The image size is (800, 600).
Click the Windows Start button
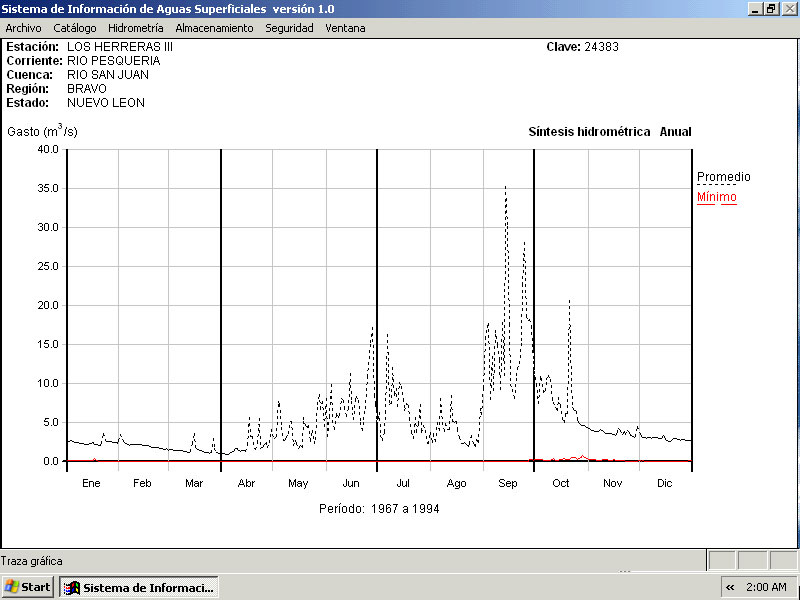[28, 587]
